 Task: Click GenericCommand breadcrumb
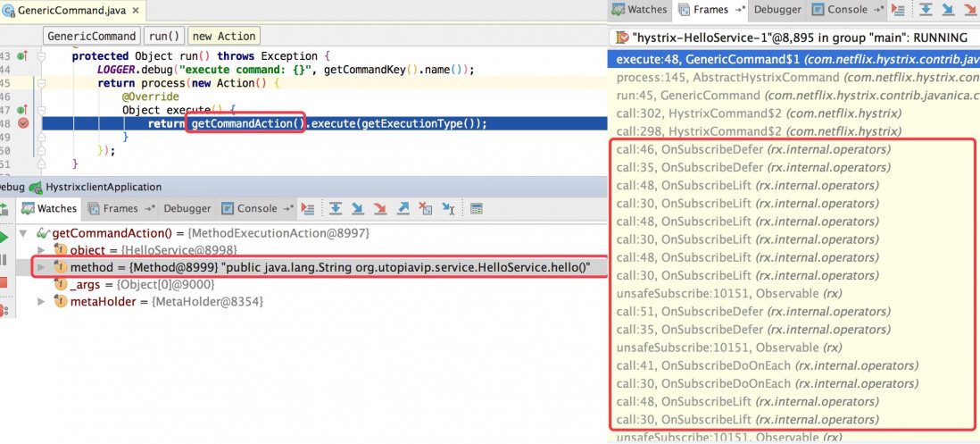(91, 36)
